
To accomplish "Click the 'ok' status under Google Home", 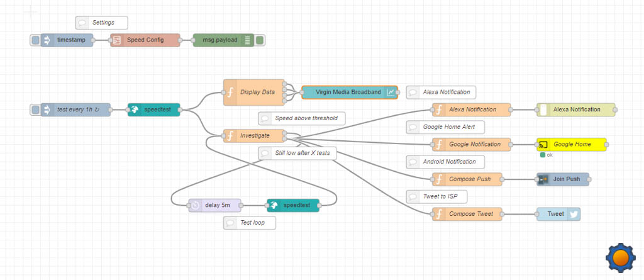I will (547, 155).
